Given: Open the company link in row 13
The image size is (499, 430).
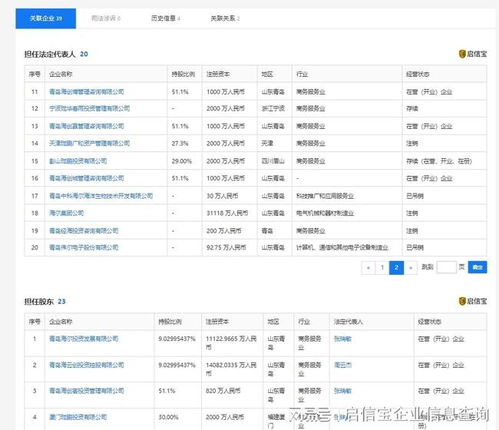Looking at the screenshot, I should (87, 126).
